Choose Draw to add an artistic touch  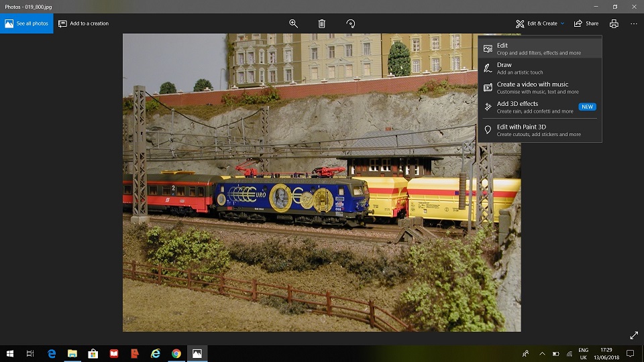point(539,68)
